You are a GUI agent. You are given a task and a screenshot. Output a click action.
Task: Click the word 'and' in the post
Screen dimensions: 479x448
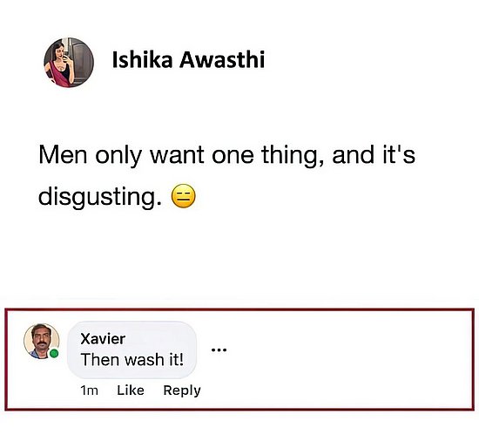click(353, 154)
